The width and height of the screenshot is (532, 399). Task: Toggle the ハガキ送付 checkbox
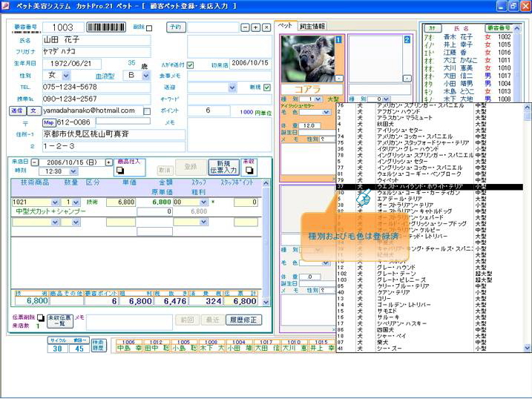(191, 65)
